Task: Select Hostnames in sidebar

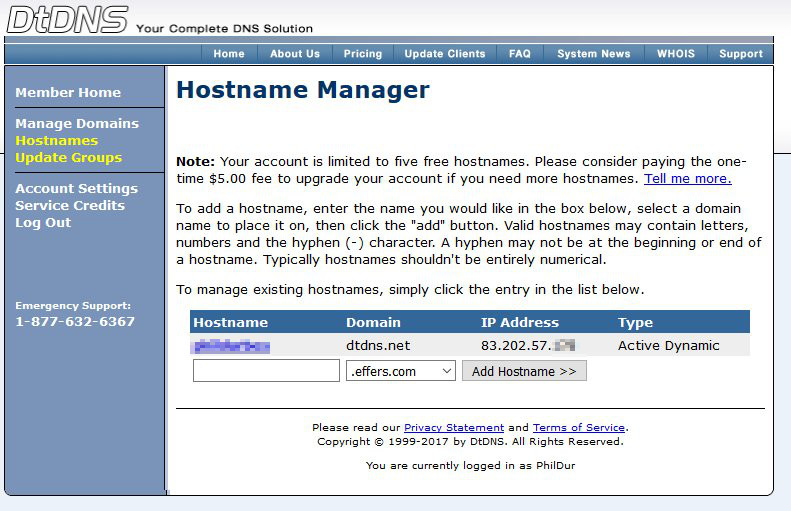Action: click(x=56, y=141)
